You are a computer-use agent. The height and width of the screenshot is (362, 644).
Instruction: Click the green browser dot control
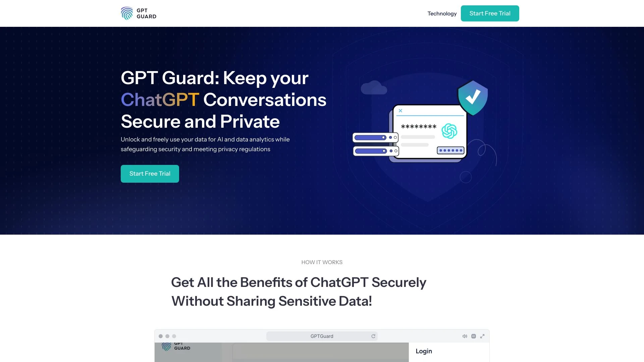174,337
